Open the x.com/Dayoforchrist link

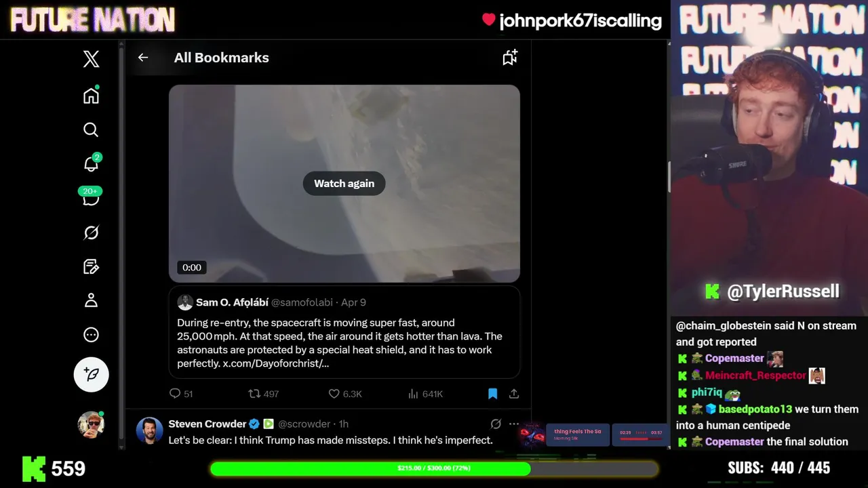tap(276, 363)
